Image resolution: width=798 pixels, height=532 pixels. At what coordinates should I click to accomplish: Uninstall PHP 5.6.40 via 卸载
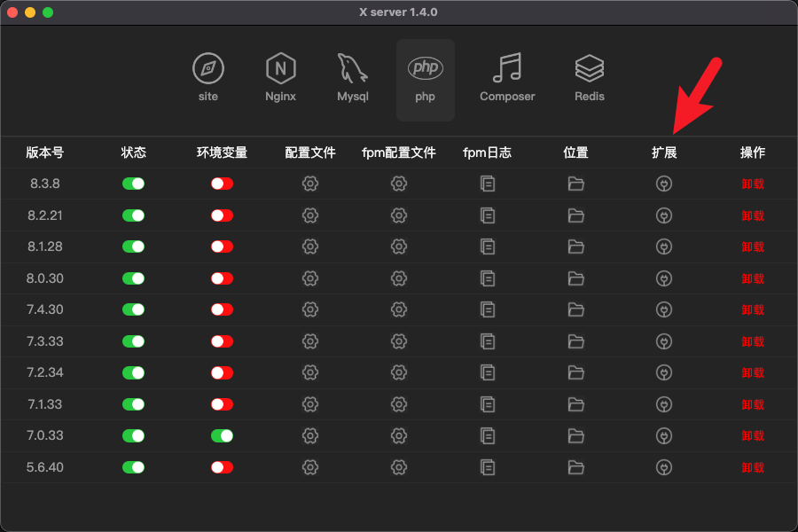[x=753, y=467]
